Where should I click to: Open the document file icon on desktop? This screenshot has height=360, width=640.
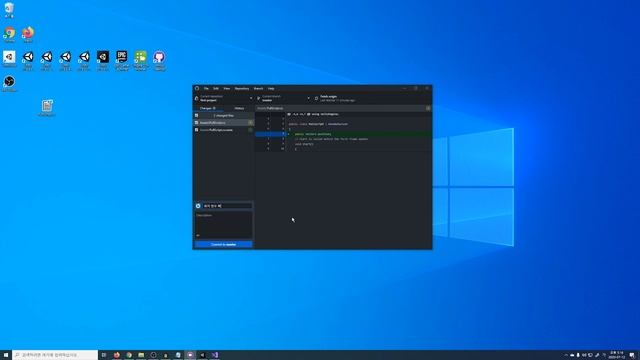pyautogui.click(x=47, y=108)
